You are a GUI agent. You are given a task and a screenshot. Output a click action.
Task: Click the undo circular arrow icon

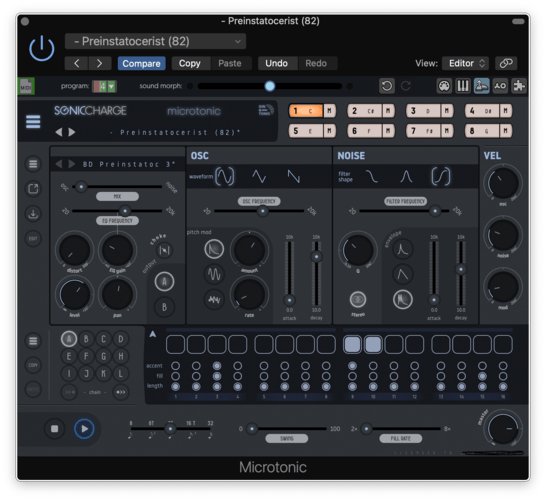387,86
